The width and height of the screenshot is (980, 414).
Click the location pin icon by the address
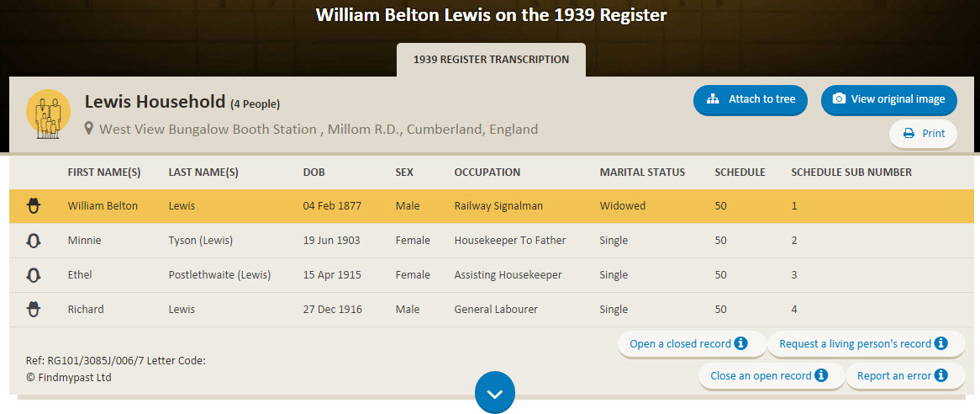click(89, 130)
